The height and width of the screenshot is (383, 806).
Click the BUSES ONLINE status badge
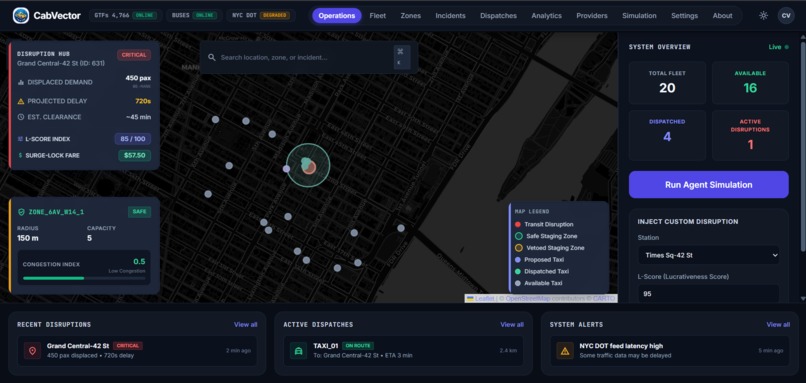[x=194, y=15]
